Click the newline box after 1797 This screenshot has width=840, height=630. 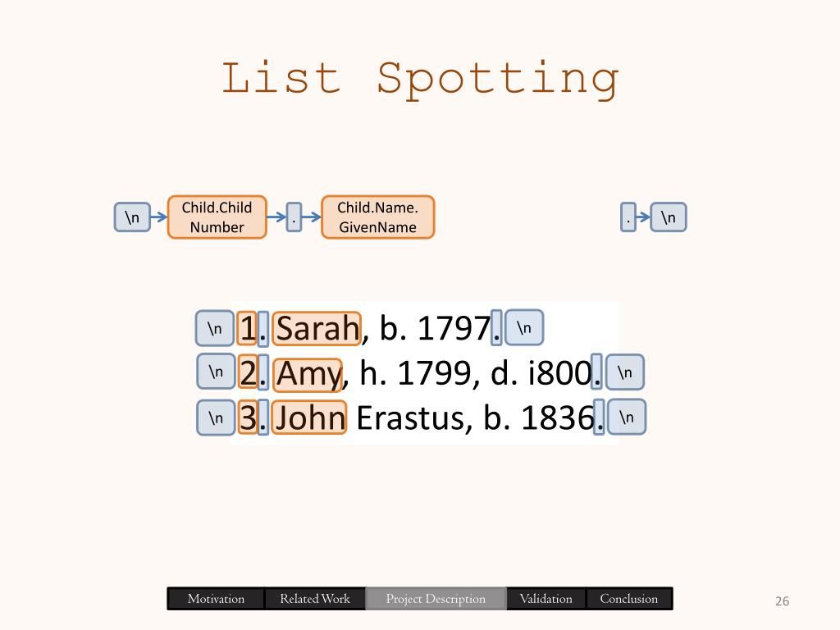pyautogui.click(x=524, y=327)
